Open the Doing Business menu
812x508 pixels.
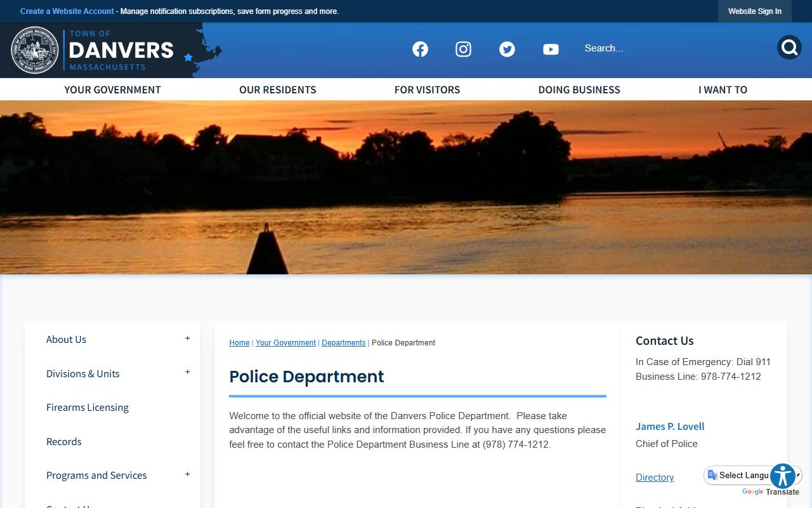pos(579,90)
